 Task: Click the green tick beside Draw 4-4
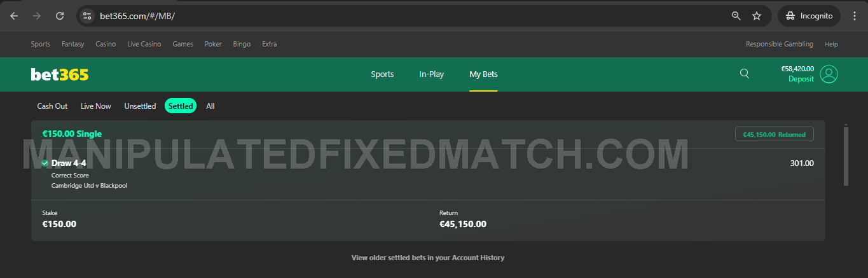(x=45, y=163)
